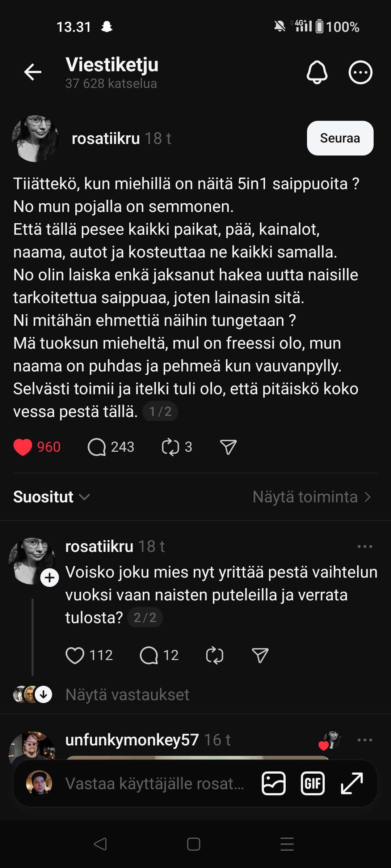Image resolution: width=391 pixels, height=868 pixels.
Task: Repost the 2/2 reply
Action: point(215,655)
